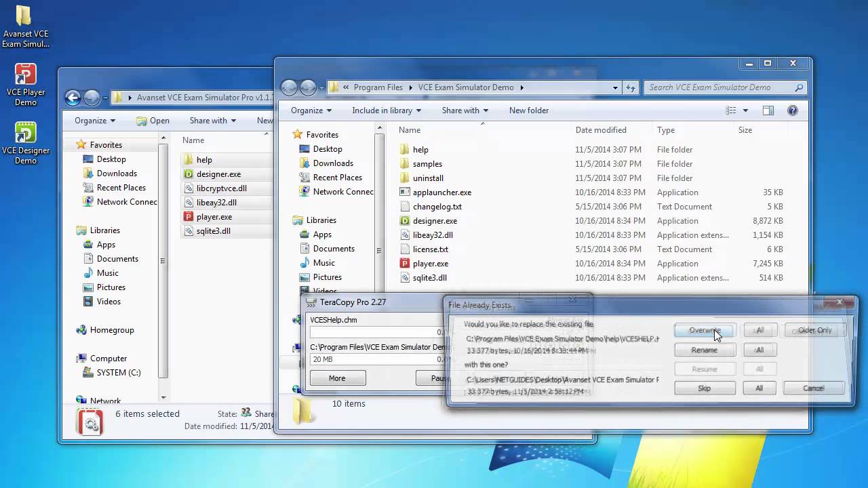
Task: Open Include in library dropdown
Action: point(387,110)
